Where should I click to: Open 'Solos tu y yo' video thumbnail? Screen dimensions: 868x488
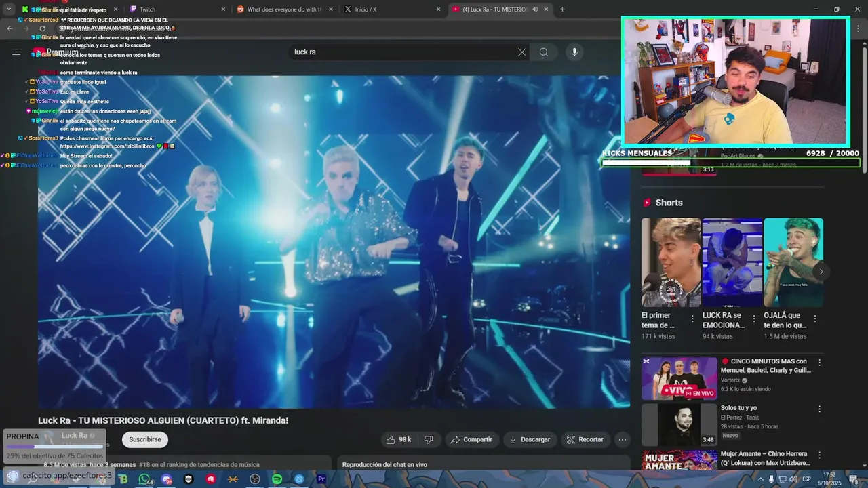[679, 425]
